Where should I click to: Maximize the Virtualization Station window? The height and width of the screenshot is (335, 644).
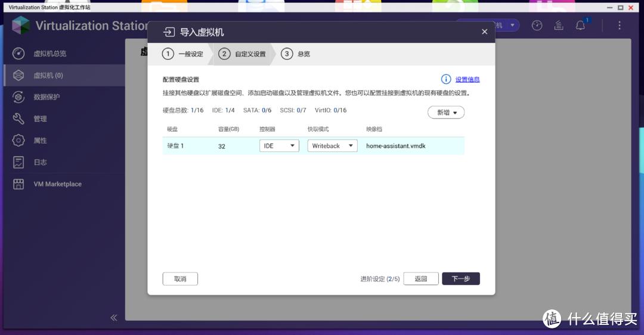(x=621, y=7)
